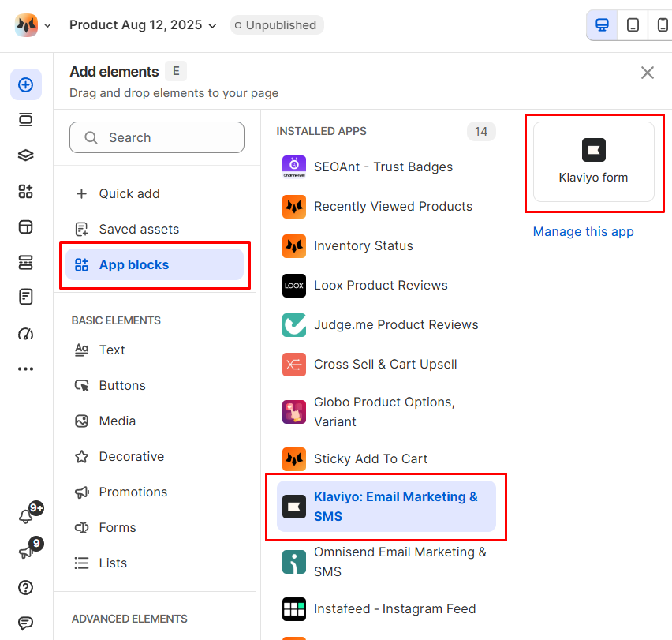The image size is (672, 640).
Task: Open the speed gauge icon in left sidebar
Action: point(26,334)
